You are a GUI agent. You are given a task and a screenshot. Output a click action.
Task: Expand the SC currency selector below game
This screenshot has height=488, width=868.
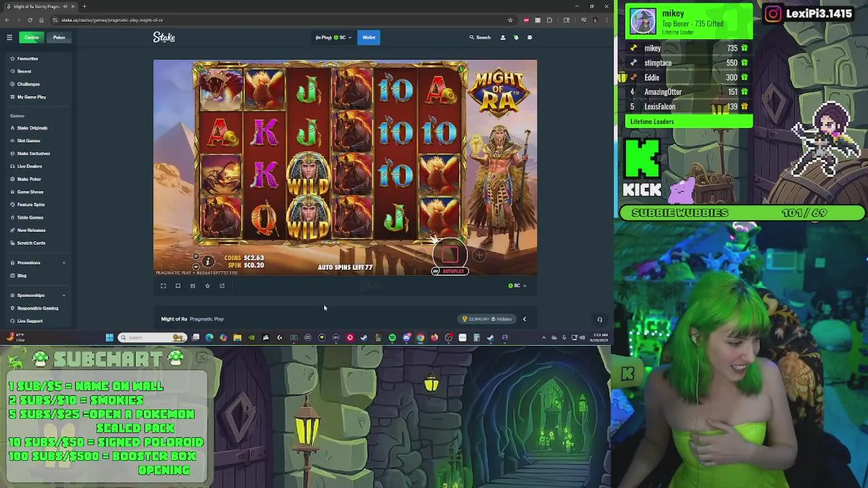point(517,285)
